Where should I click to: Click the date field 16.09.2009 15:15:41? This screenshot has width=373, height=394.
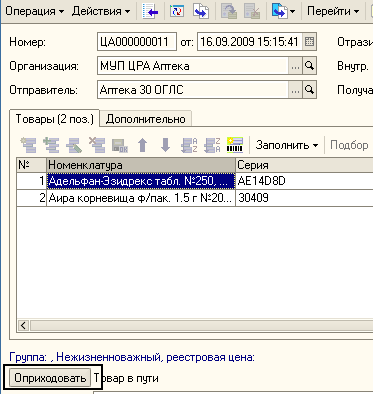[250, 42]
